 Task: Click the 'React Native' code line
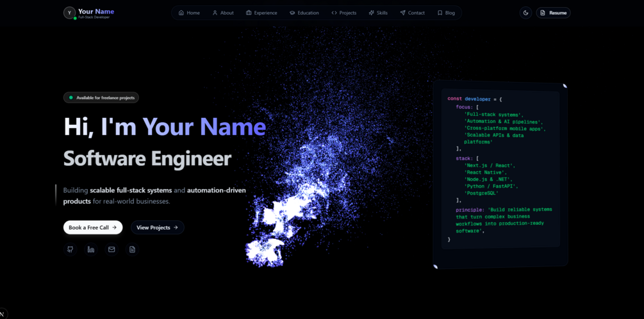(x=486, y=172)
